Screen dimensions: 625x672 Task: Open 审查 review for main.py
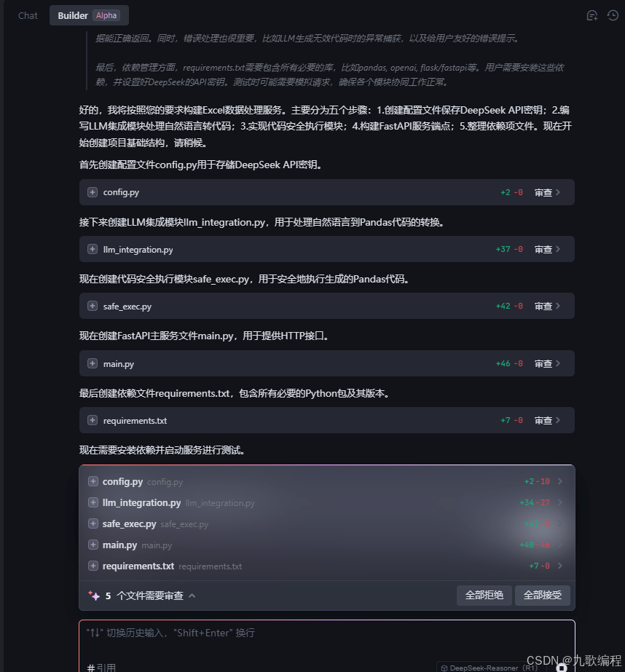(x=547, y=363)
